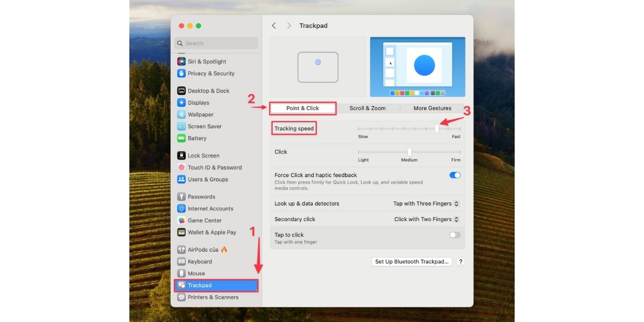Select the Lock Screen label
The height and width of the screenshot is (322, 644).
pos(203,156)
